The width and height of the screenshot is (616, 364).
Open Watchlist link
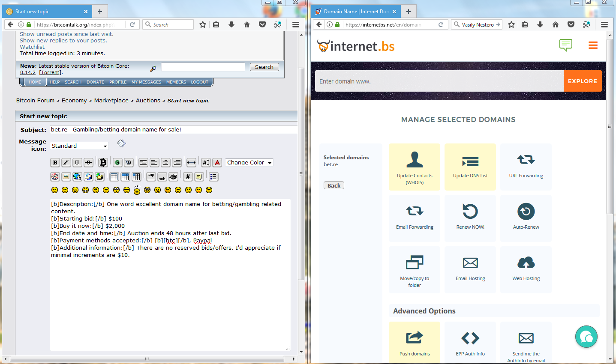32,47
